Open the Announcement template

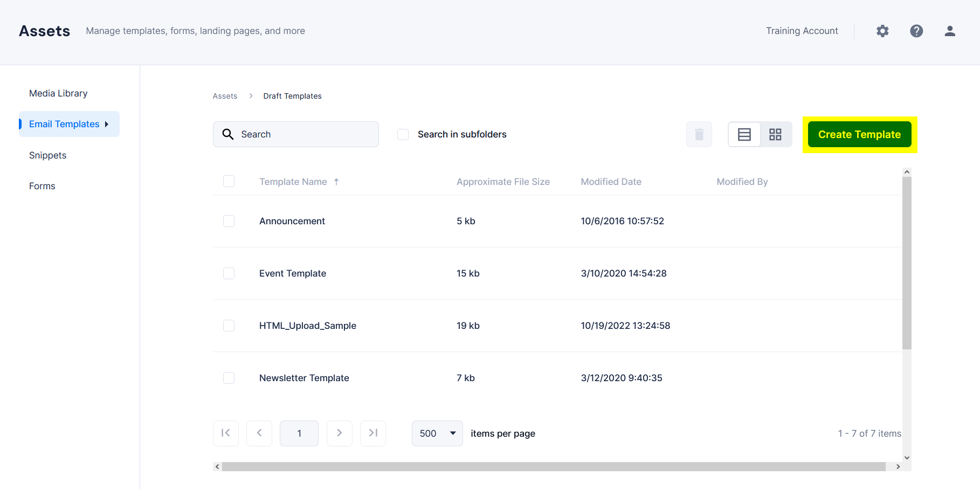pyautogui.click(x=292, y=221)
